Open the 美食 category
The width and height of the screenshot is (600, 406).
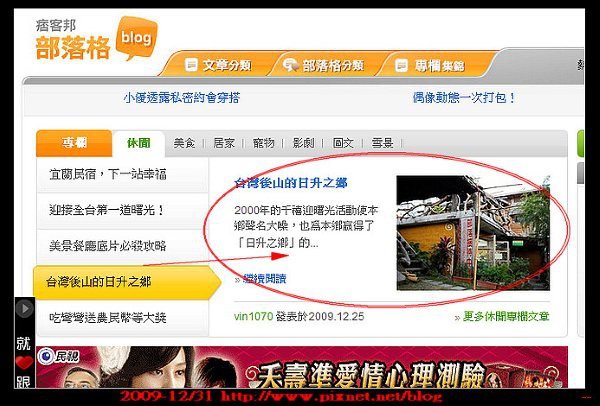(184, 143)
